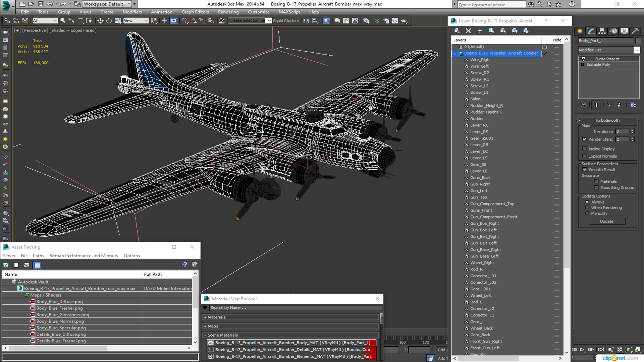Viewport: 644px width, 362px height.
Task: Expand the Maps rollout in Material Browser
Action: click(290, 326)
